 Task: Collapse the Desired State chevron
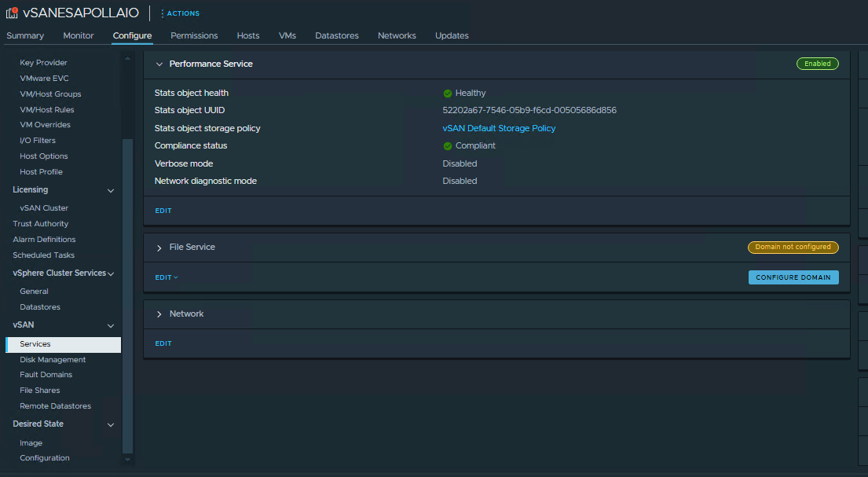pyautogui.click(x=111, y=425)
